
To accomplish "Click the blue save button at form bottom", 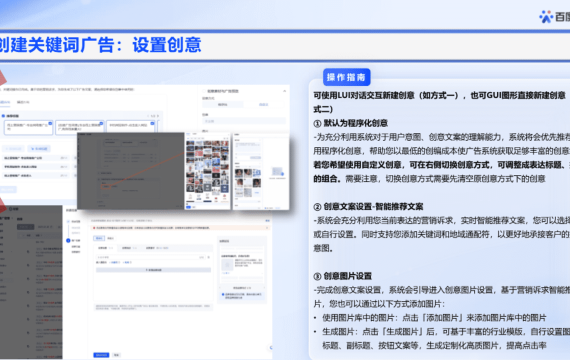I will (x=101, y=355).
